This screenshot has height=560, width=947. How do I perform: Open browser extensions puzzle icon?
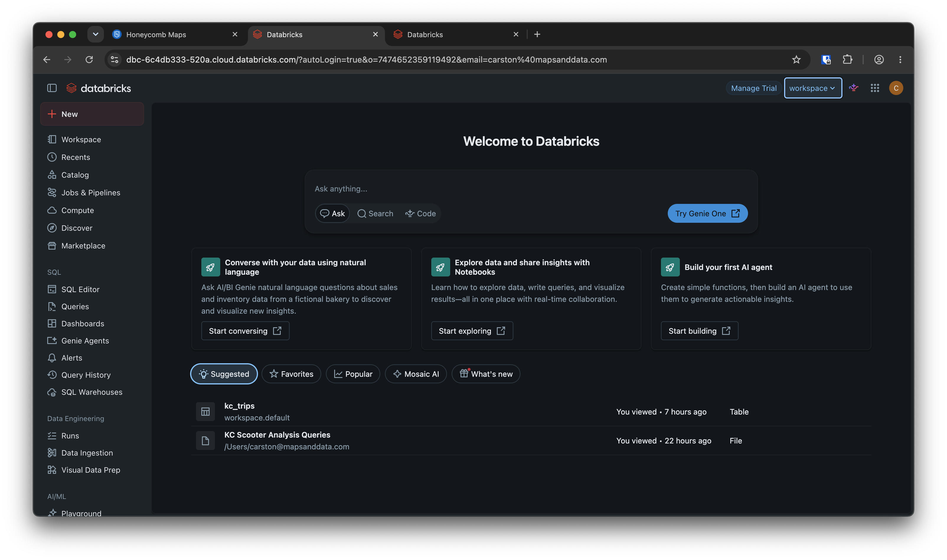(x=847, y=60)
